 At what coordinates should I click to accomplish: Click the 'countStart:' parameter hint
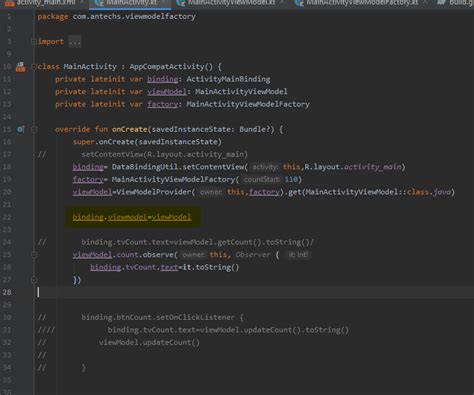[262, 180]
